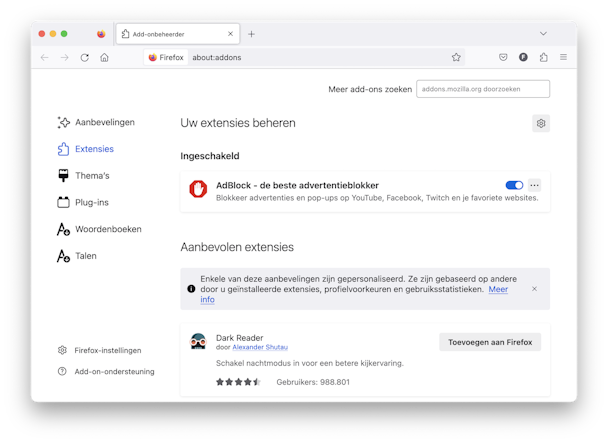Screen dimensions: 608x443
Task: Open AdBlock more options menu
Action: (x=534, y=185)
